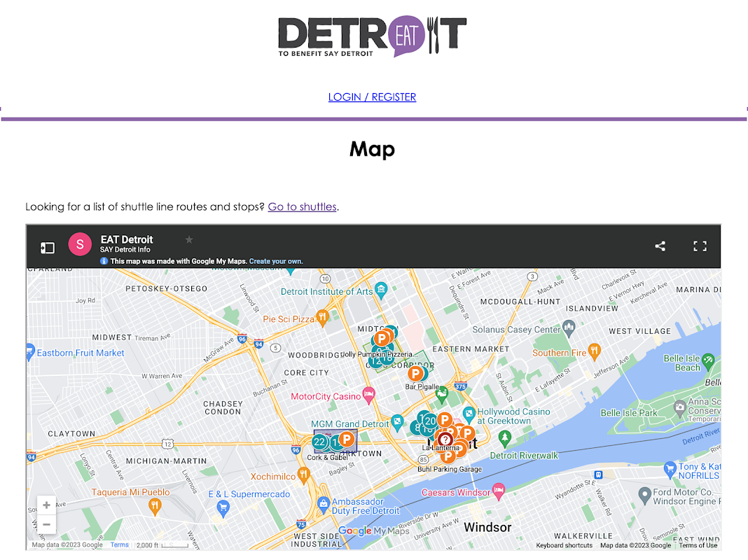Click the 2,000 ft map scale
The image size is (748, 560).
point(162,545)
